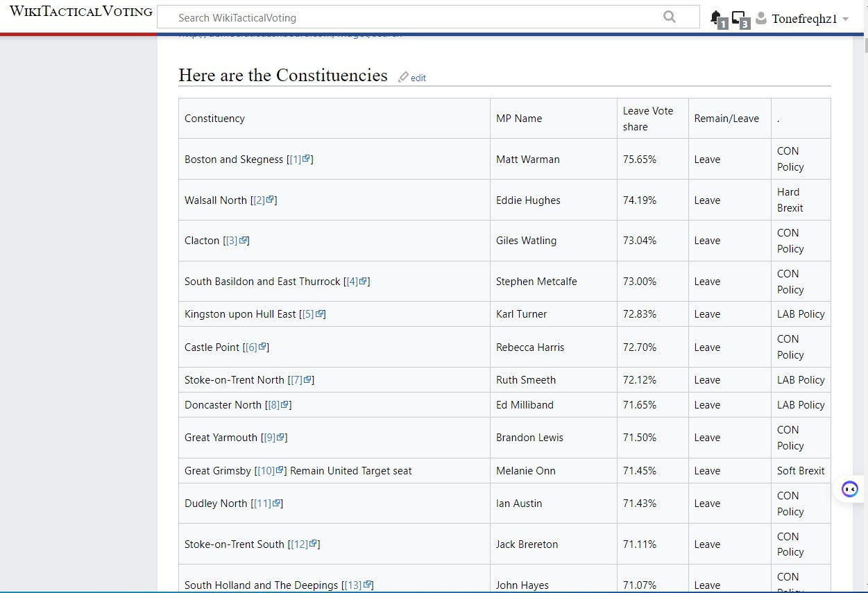Open reference link [13] for South Holland
Viewport: 868px width, 593px height.
pos(358,585)
